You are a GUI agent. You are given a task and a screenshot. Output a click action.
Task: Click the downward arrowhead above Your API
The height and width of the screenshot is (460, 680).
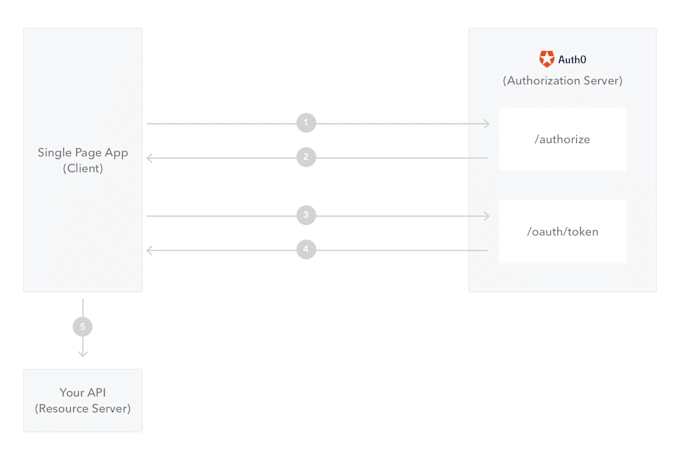click(x=83, y=354)
